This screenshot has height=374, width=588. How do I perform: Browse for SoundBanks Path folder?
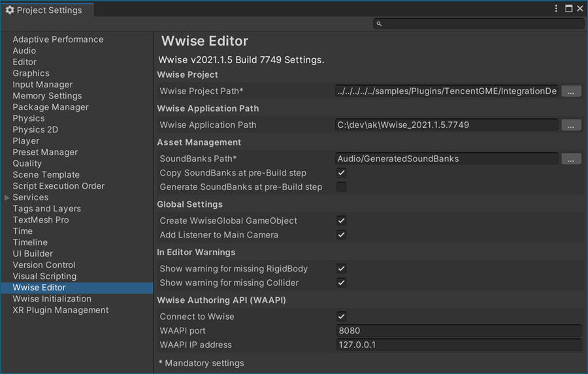point(571,159)
